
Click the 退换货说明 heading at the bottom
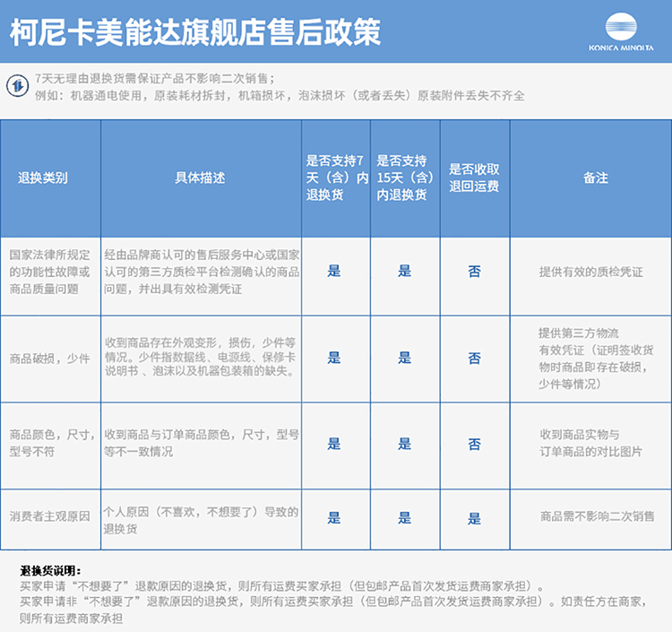coord(50,570)
